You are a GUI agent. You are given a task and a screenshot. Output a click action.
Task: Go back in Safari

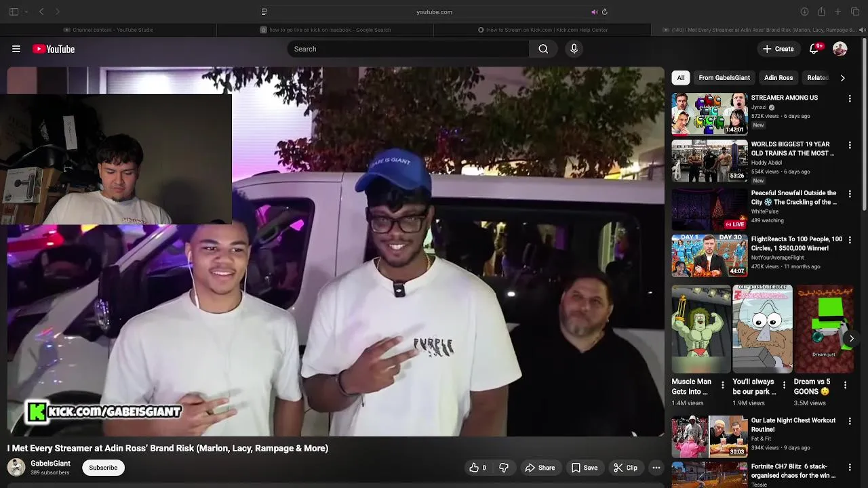click(x=41, y=12)
